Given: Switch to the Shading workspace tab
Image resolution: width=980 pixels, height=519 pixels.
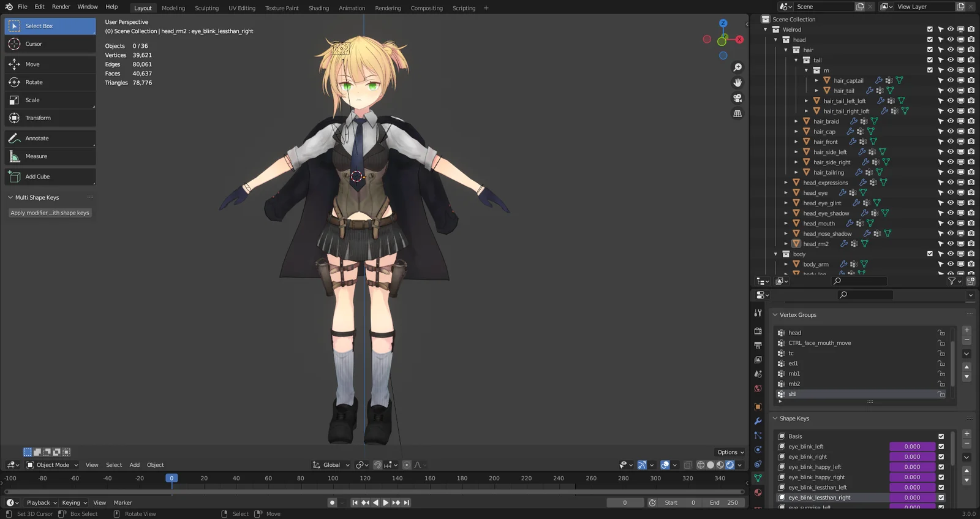Looking at the screenshot, I should coord(318,8).
